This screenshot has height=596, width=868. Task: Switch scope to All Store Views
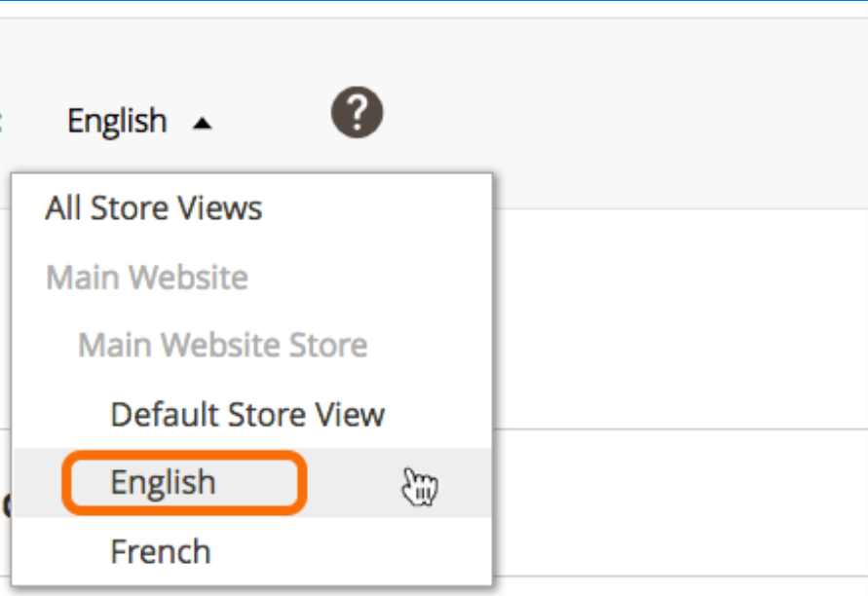[x=154, y=208]
